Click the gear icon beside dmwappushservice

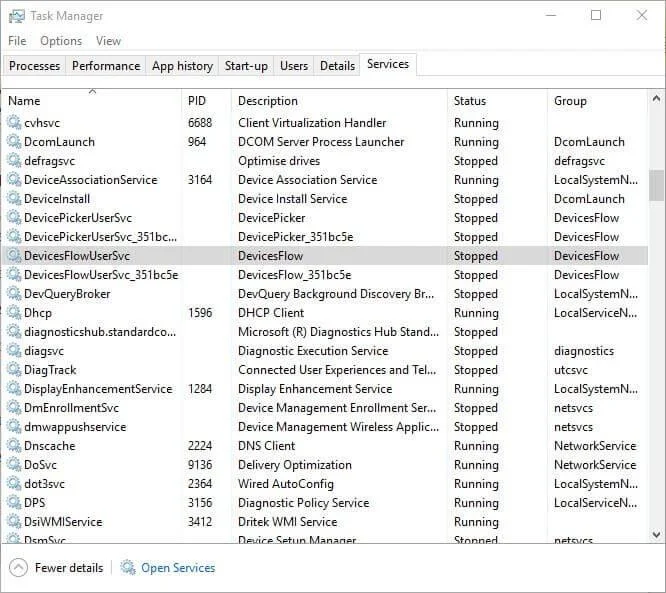[14, 426]
